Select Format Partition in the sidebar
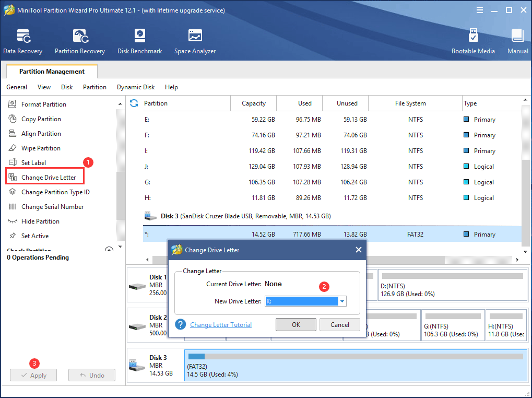Screen dimensions: 532x398 tap(43, 104)
